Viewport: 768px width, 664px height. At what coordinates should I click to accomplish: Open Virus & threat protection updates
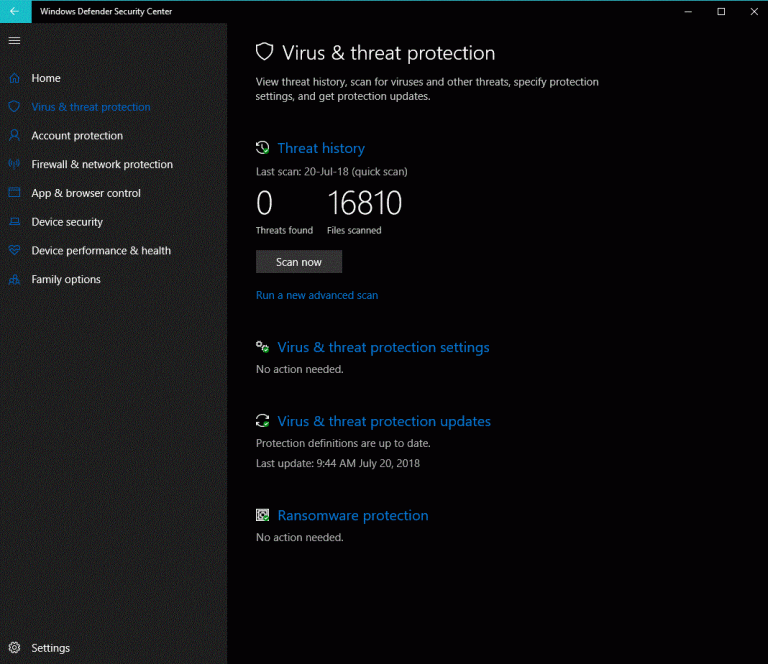pos(384,421)
